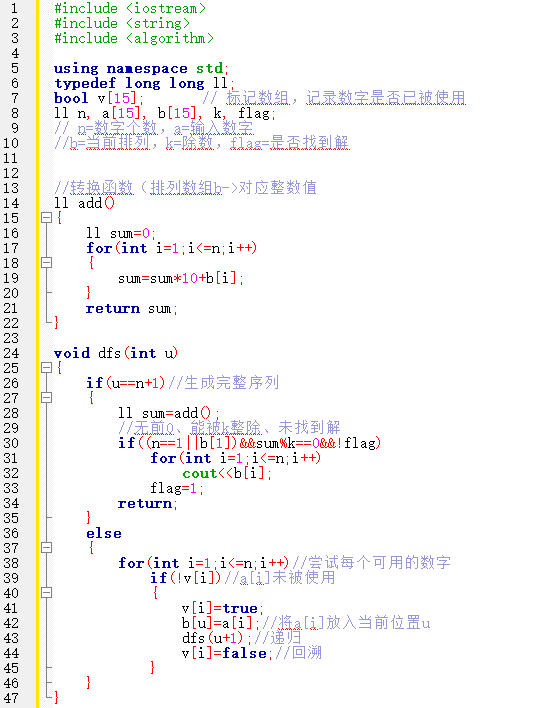This screenshot has height=708, width=554.
Task: Click on 'if(!v[i])' condition
Action: [x=186, y=578]
